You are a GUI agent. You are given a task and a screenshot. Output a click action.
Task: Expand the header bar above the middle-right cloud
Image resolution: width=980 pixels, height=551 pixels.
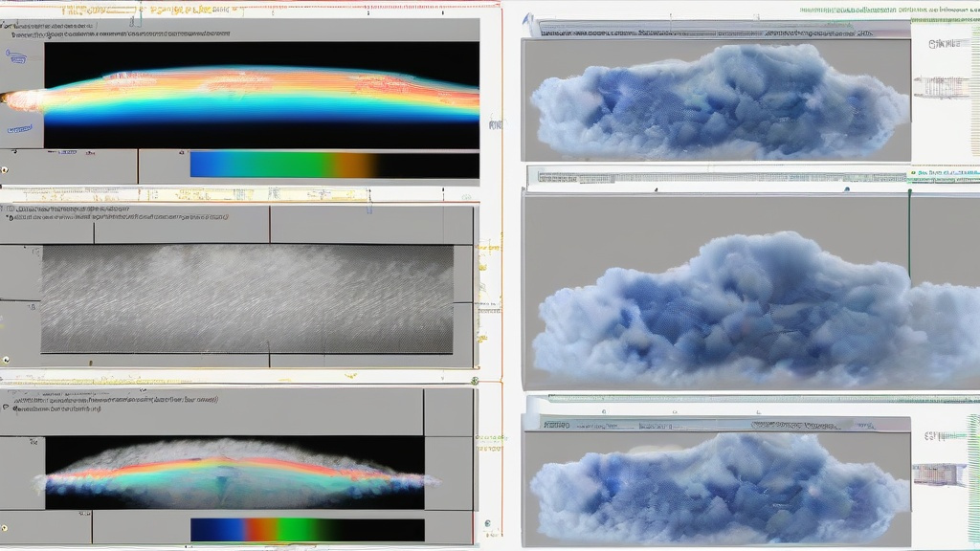(718, 177)
